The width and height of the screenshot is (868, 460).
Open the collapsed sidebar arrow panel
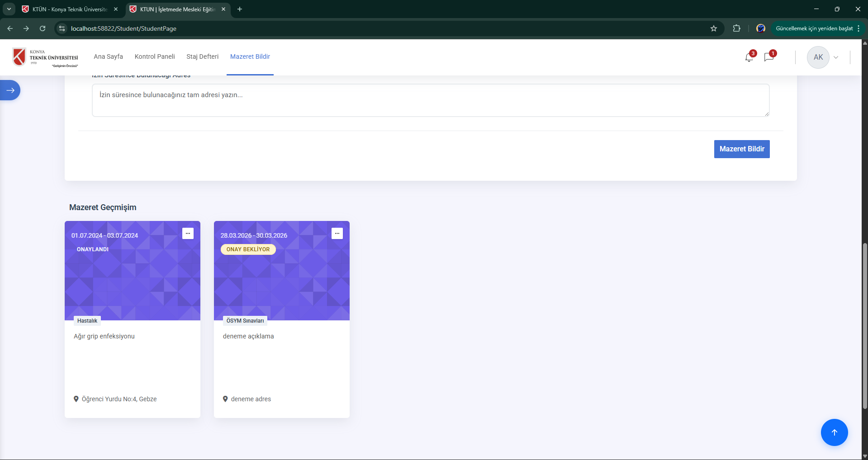coord(10,90)
